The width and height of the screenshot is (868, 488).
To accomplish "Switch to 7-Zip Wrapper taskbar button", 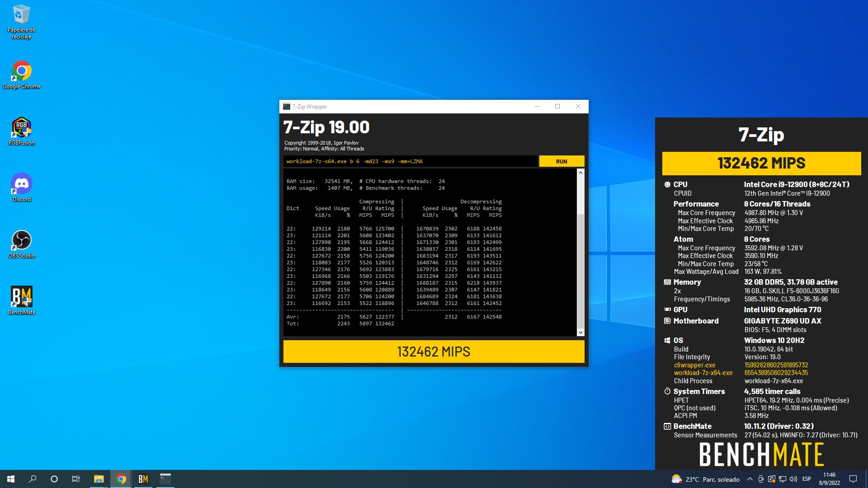I will point(165,479).
